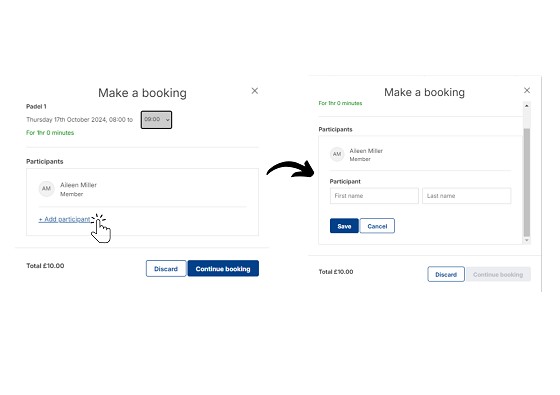The height and width of the screenshot is (395, 560).
Task: Close the left Make a booking dialog
Action: (255, 91)
